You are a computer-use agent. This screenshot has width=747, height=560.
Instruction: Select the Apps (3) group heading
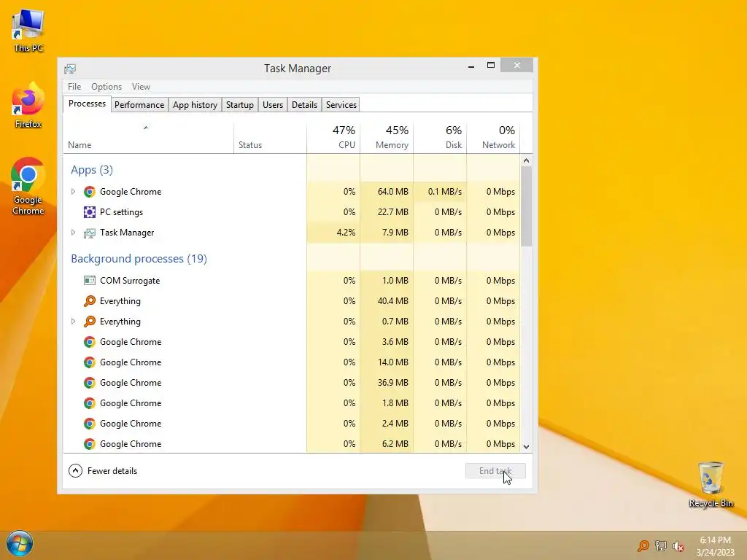pos(92,170)
